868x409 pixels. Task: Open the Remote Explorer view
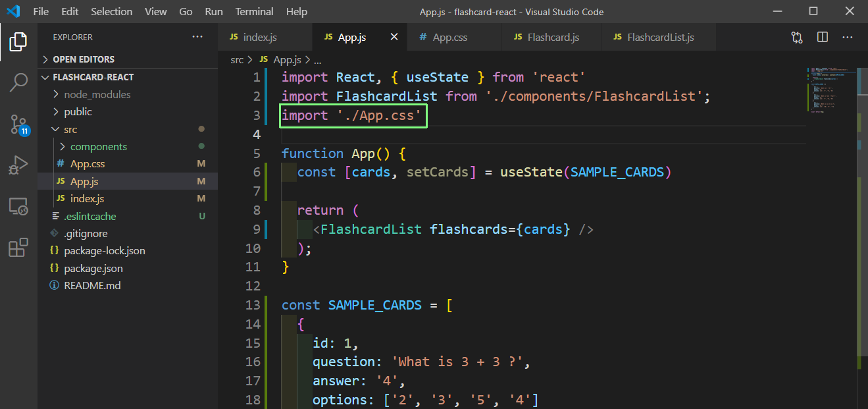coord(18,207)
